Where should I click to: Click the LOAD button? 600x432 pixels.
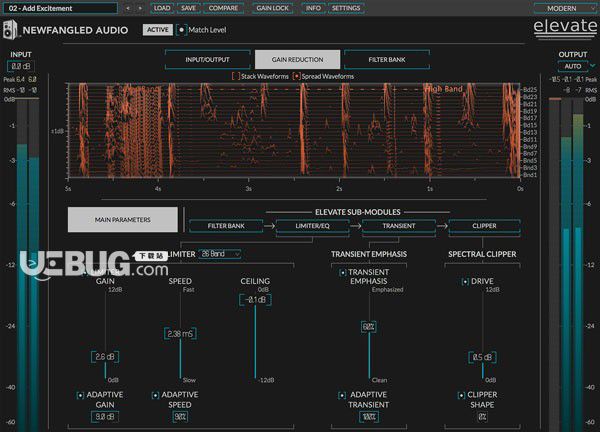coord(162,8)
